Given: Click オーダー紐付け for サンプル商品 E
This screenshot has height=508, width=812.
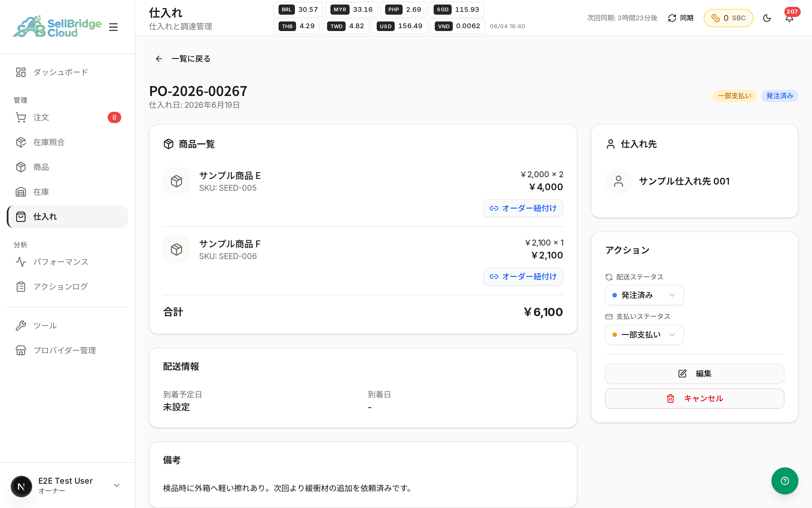Looking at the screenshot, I should click(x=523, y=208).
